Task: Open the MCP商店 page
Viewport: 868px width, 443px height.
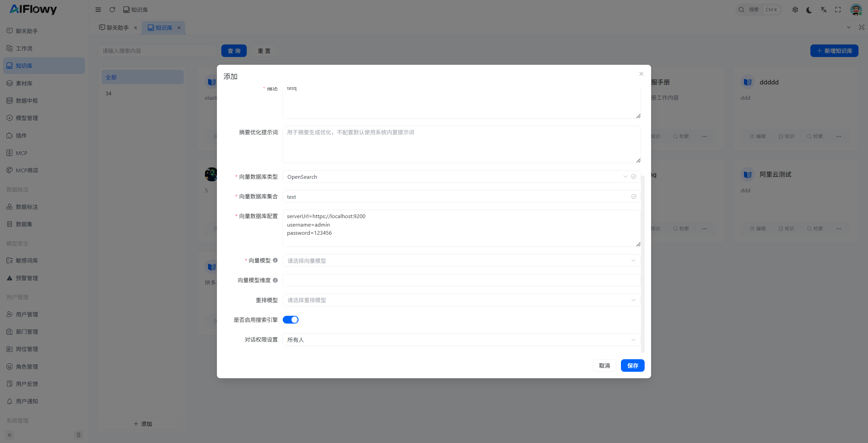Action: coord(27,170)
